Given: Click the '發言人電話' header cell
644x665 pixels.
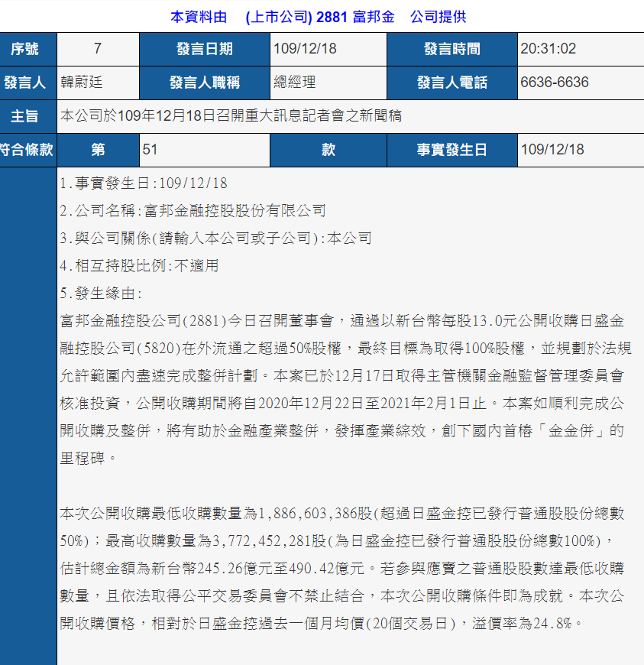Looking at the screenshot, I should point(452,83).
